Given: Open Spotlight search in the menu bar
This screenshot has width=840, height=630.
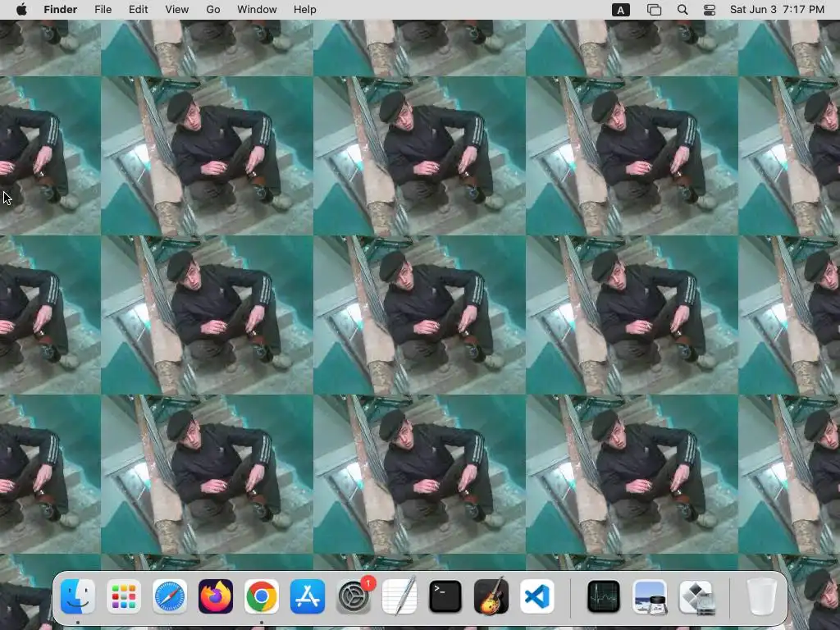Looking at the screenshot, I should point(682,10).
